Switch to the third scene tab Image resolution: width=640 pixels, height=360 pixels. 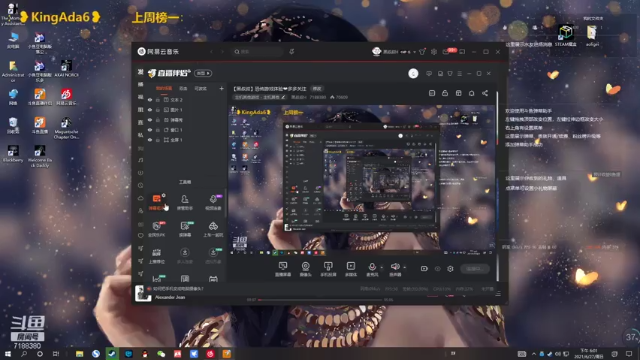click(200, 89)
